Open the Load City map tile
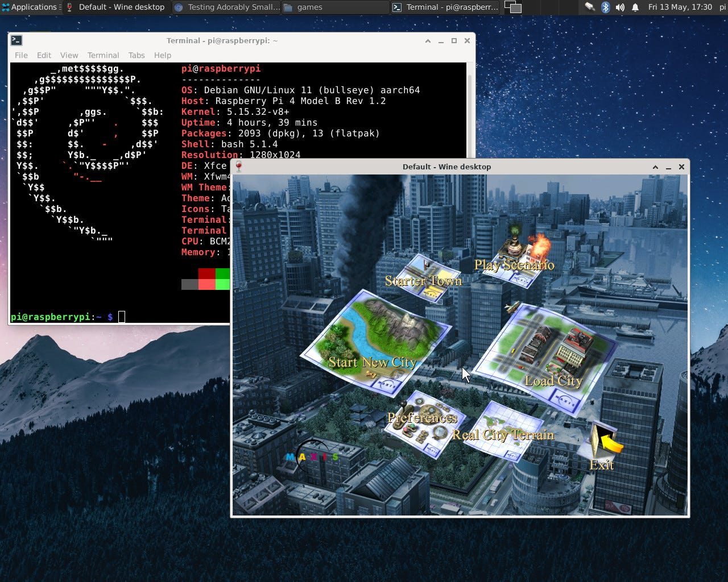This screenshot has width=728, height=582. point(545,355)
